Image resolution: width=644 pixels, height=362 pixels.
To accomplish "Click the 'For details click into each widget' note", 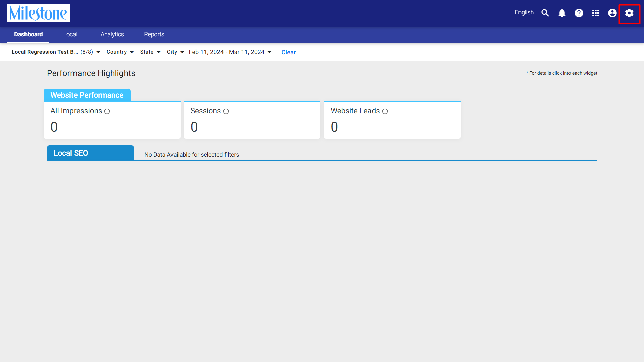I will (x=561, y=73).
